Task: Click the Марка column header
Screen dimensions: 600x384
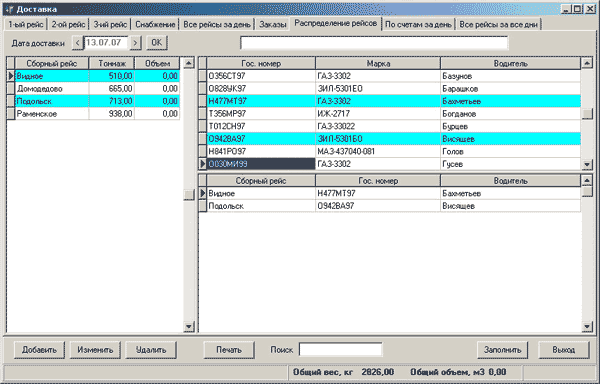Action: point(378,63)
